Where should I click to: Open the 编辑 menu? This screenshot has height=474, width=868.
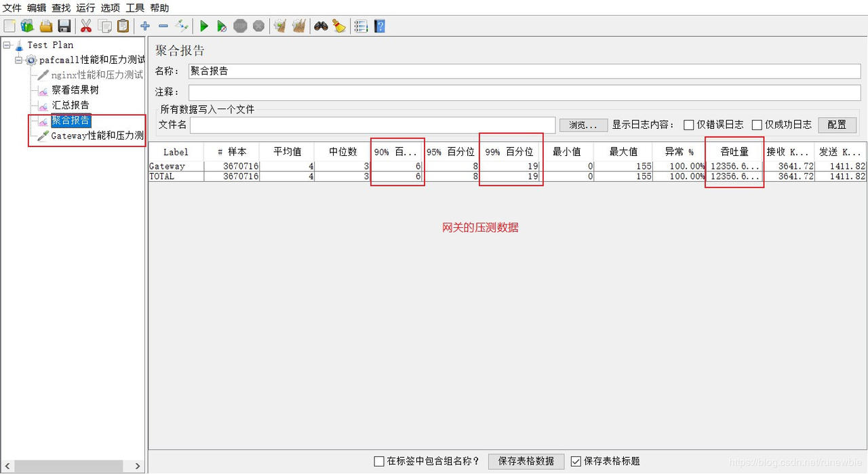click(37, 8)
